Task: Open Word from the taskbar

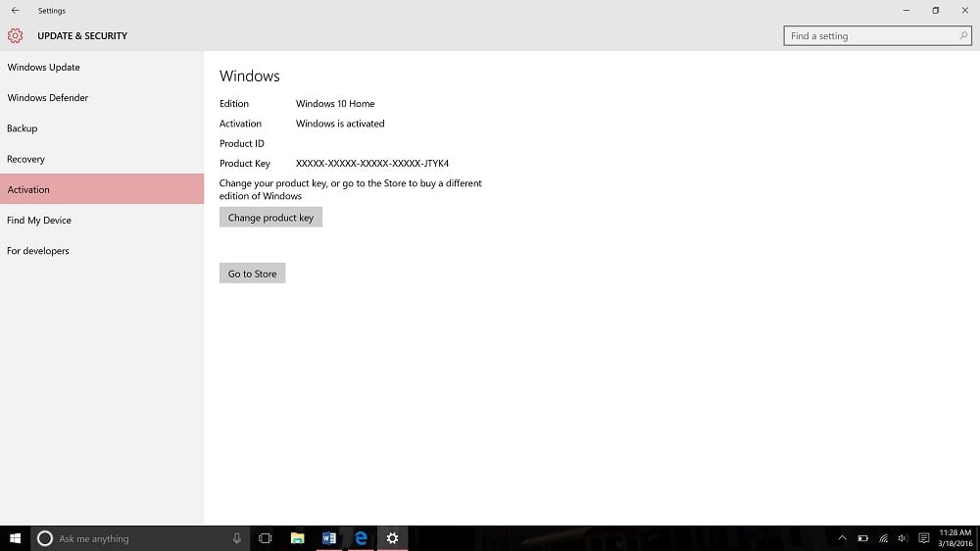Action: (x=329, y=538)
